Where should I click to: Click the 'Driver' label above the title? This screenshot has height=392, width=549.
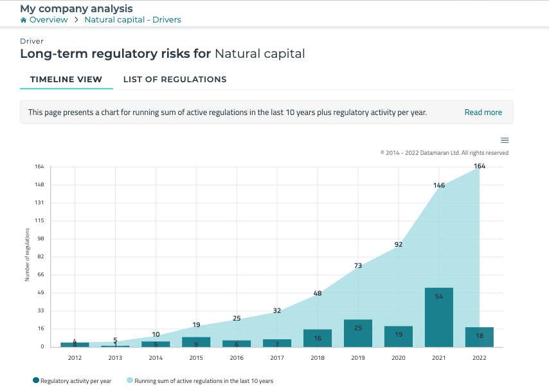31,40
